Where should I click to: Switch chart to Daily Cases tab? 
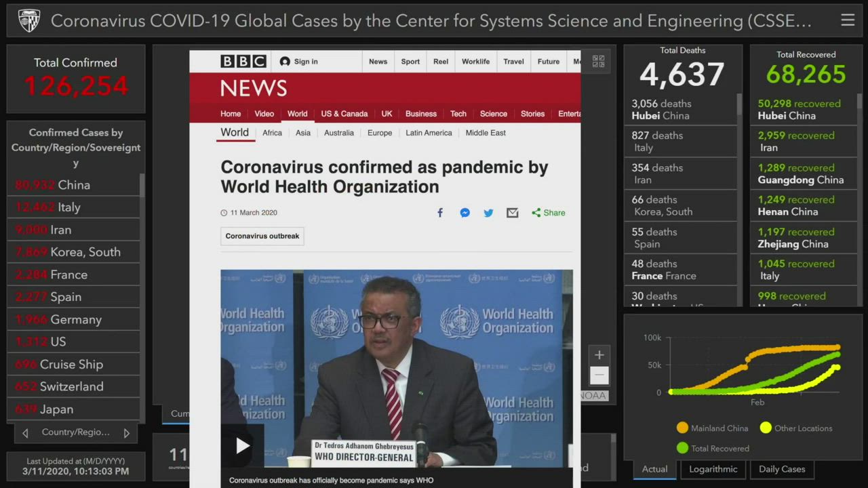point(782,469)
